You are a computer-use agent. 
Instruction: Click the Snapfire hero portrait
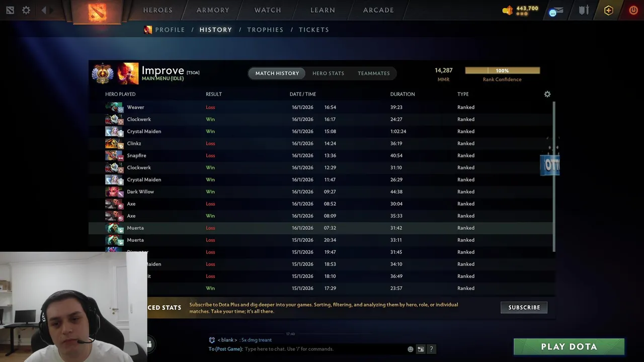coord(114,155)
